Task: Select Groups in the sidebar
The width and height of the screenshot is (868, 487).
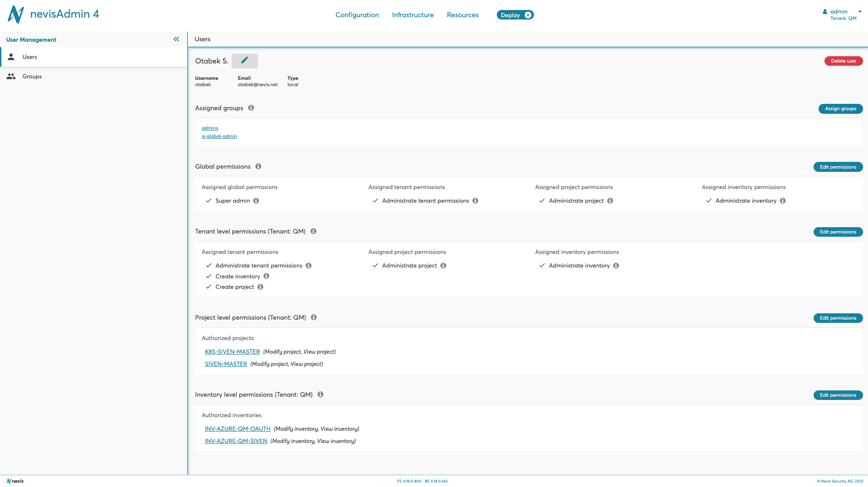Action: 32,77
